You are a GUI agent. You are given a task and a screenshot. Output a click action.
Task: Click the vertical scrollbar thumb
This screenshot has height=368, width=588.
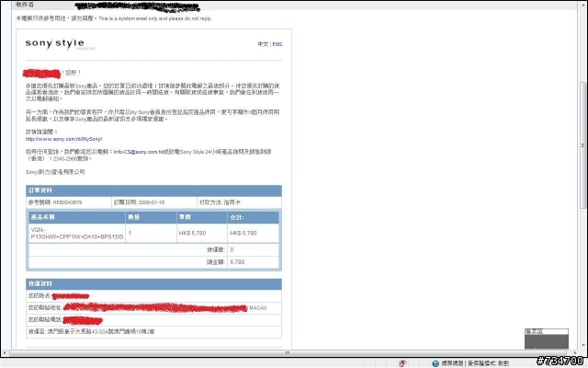click(582, 145)
